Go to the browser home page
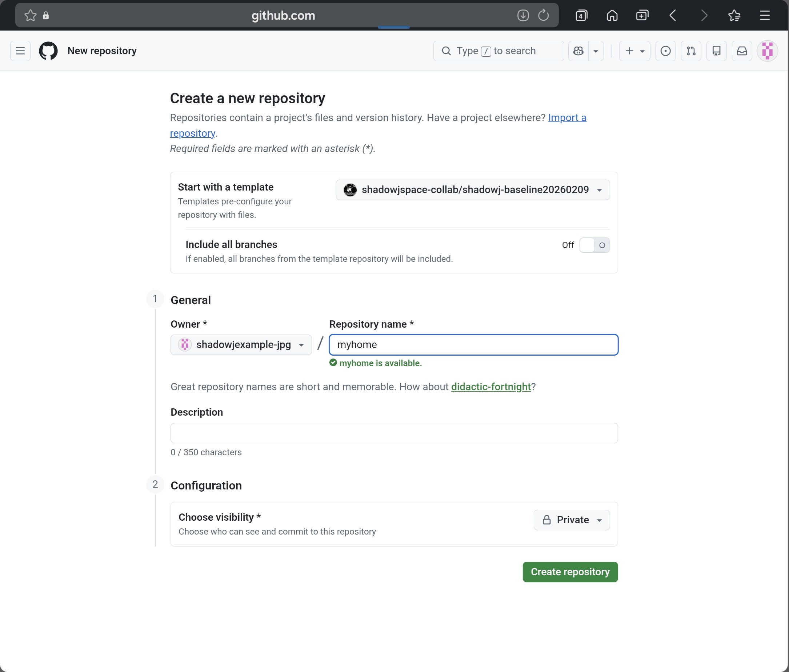This screenshot has height=672, width=789. (612, 15)
